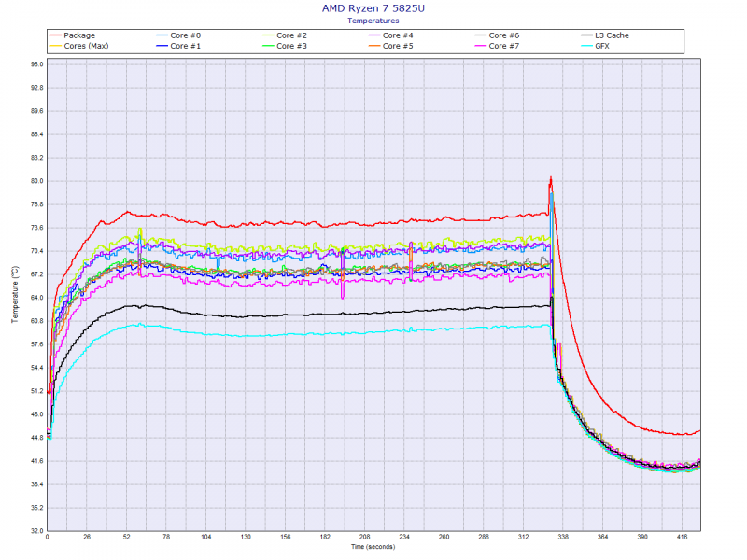747x560 pixels.
Task: Click the Temperatures subtitle text
Action: pos(373,20)
